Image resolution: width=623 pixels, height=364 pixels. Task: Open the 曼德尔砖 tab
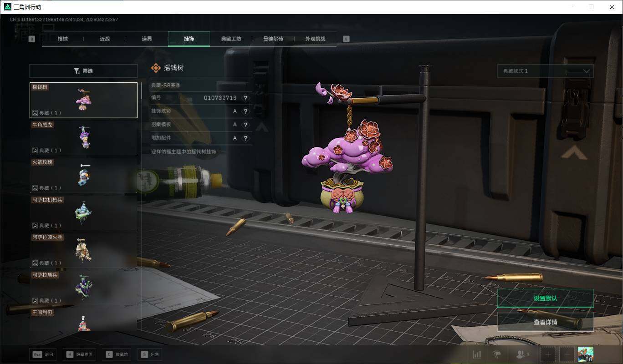pos(273,39)
